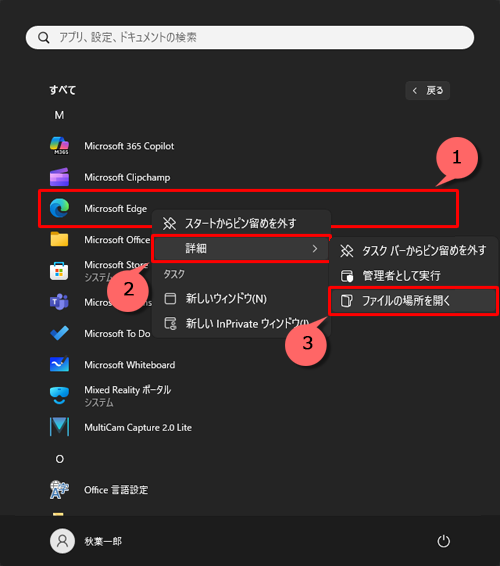This screenshot has height=566, width=500.
Task: Click the power button icon
Action: (443, 541)
